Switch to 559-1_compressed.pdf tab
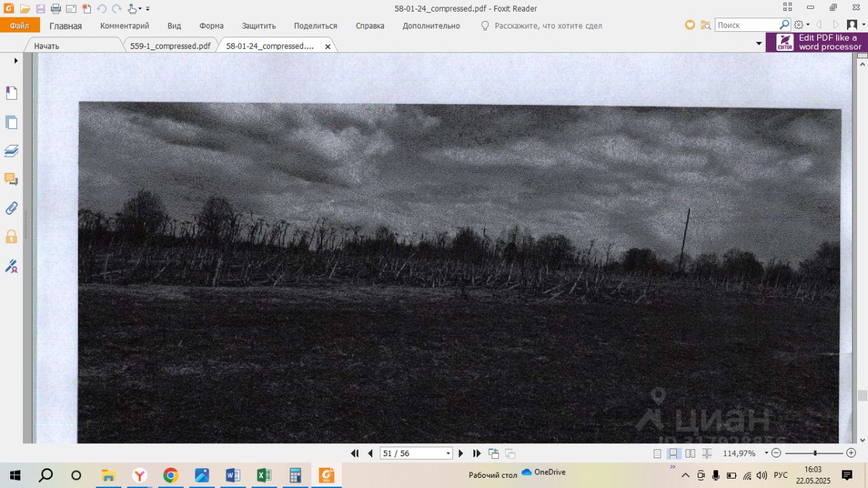 pos(170,46)
